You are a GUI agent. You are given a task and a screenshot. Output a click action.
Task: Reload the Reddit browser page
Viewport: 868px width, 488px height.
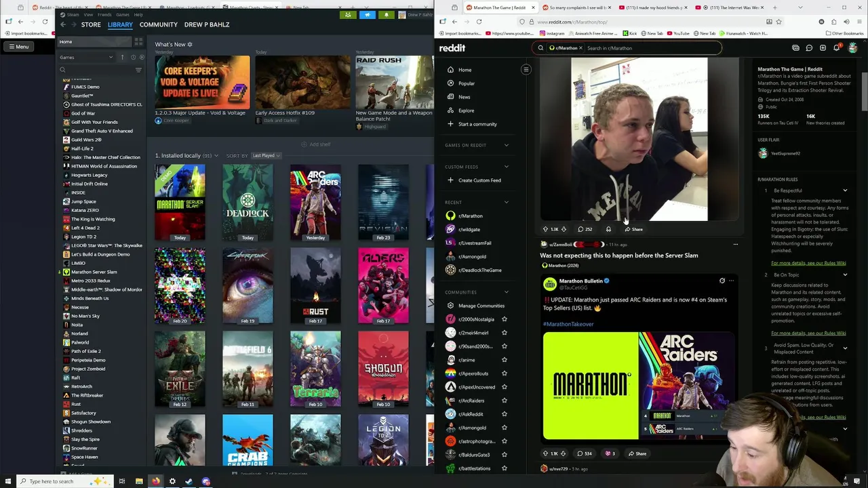coord(479,22)
